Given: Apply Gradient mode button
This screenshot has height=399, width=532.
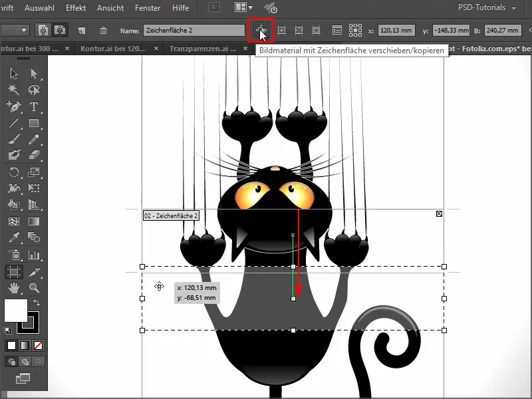Looking at the screenshot, I should 25,345.
